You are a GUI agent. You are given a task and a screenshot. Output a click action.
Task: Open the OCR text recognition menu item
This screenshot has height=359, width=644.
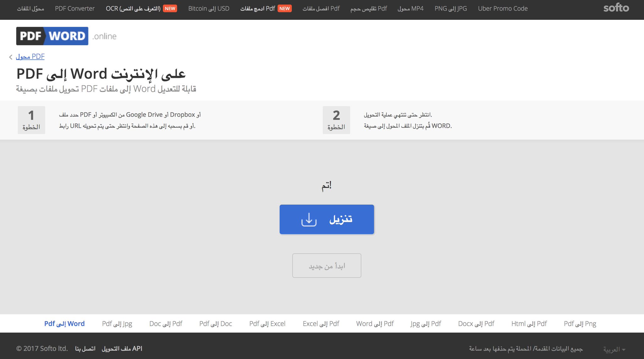pos(133,8)
